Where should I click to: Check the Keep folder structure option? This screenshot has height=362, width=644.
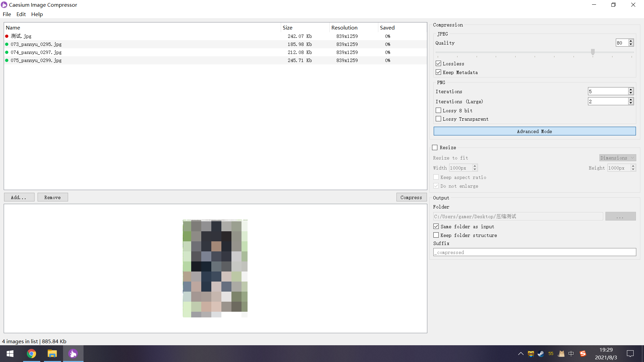point(436,235)
